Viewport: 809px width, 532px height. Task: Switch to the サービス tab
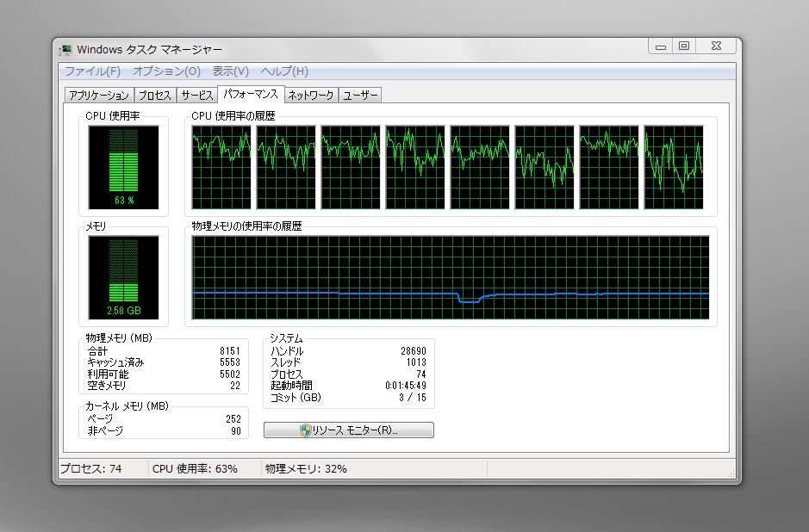coord(197,96)
